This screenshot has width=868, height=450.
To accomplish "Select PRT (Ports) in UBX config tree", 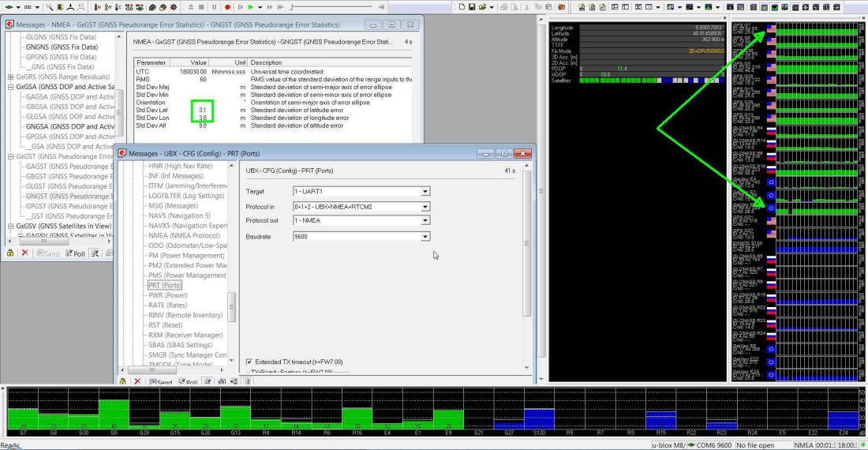I will (x=165, y=286).
